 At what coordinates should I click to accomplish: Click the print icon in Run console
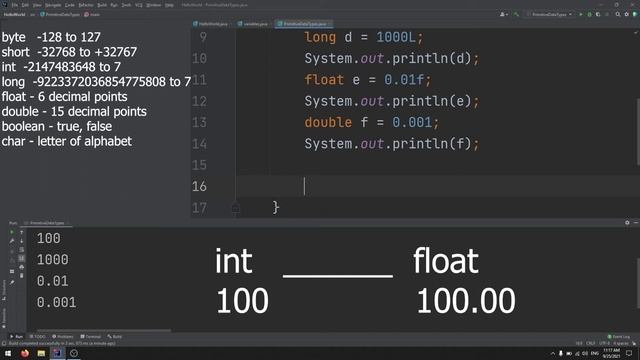point(22,267)
